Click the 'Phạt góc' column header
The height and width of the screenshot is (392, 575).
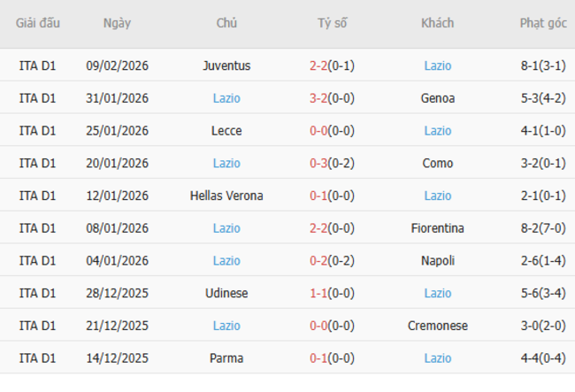pos(543,24)
